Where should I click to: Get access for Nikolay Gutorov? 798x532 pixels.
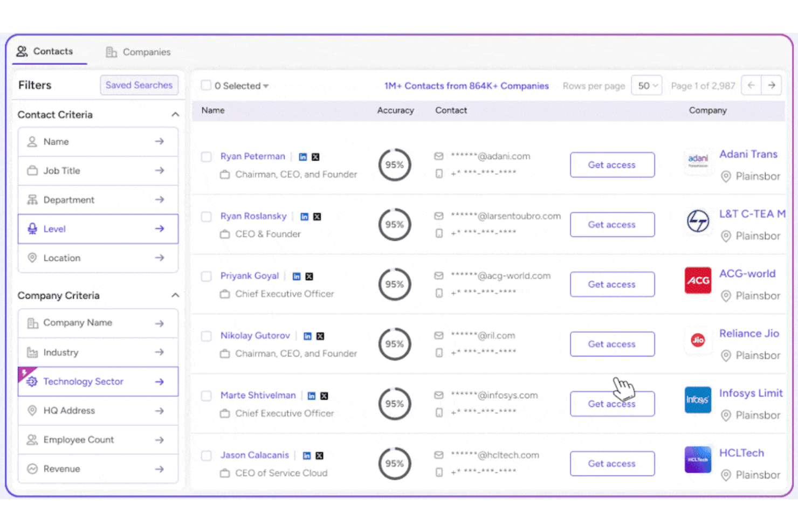click(612, 344)
